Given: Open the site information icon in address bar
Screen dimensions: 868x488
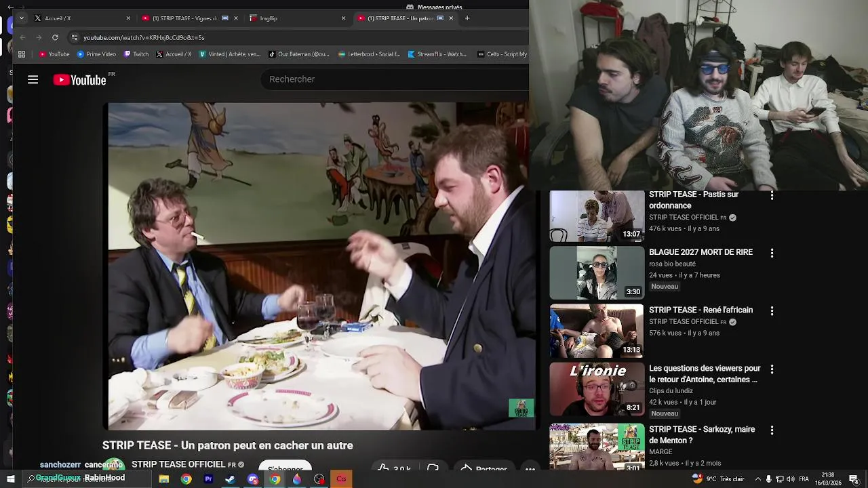Looking at the screenshot, I should (75, 37).
